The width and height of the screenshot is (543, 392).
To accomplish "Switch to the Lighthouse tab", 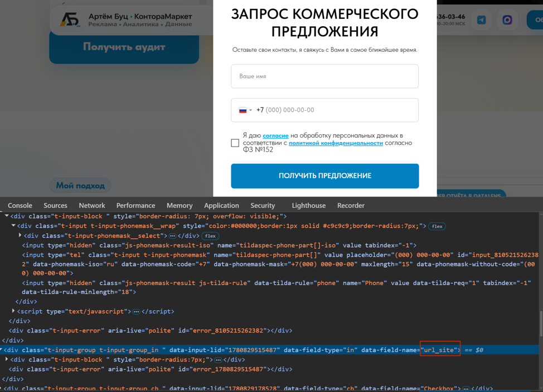I will [x=308, y=205].
